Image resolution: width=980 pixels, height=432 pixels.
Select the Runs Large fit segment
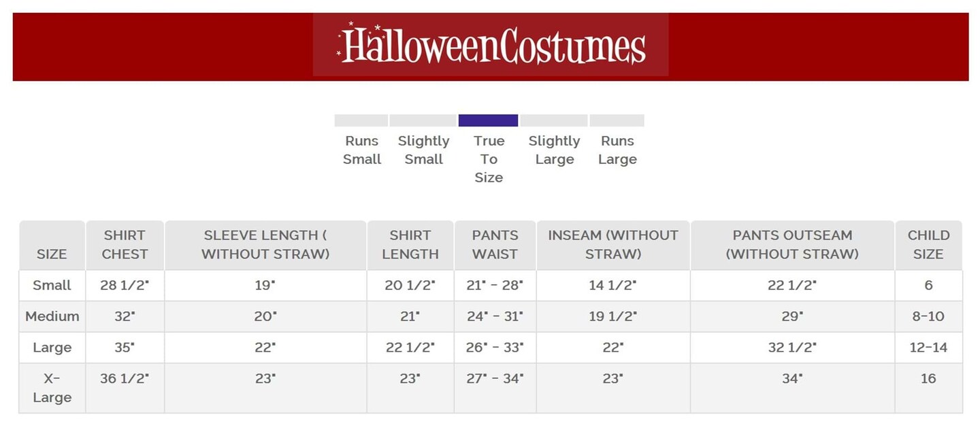617,120
